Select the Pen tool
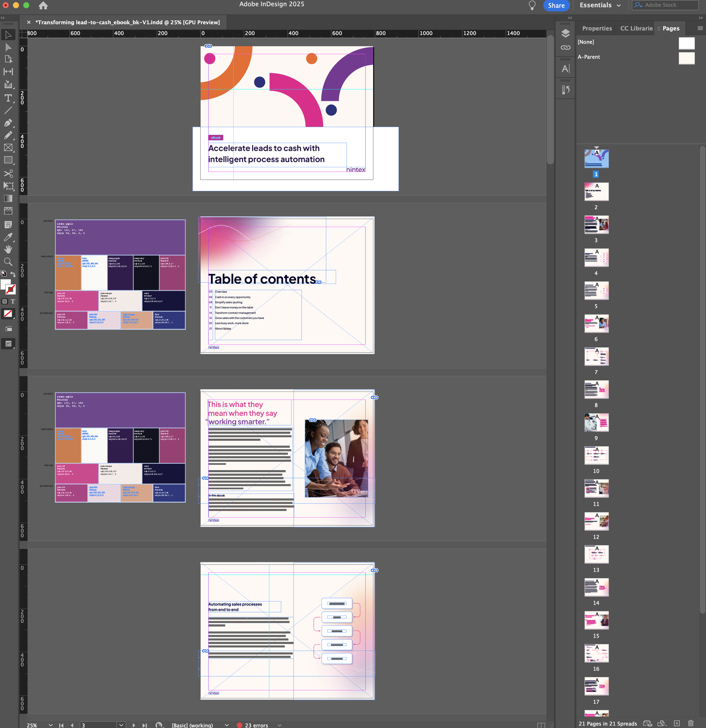This screenshot has width=706, height=728. coord(8,123)
